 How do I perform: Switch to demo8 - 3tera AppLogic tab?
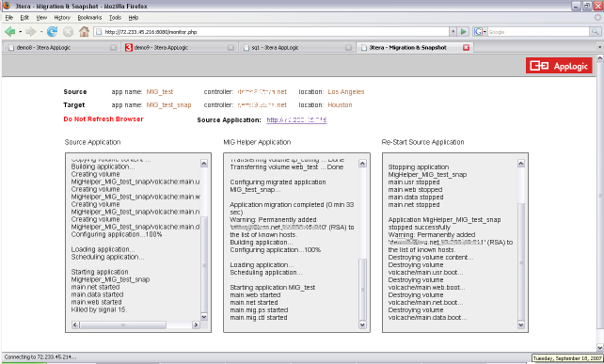tap(61, 47)
